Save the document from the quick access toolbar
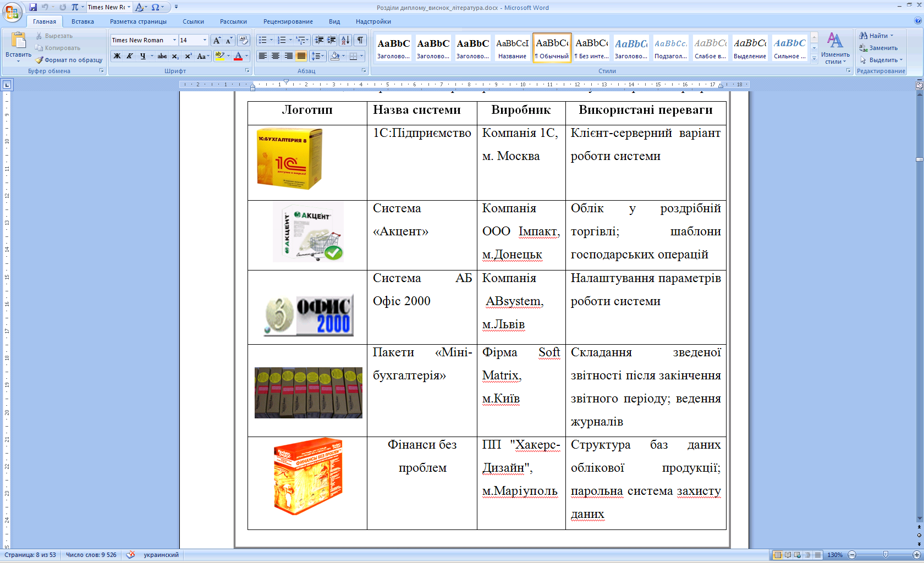924x563 pixels. pos(33,7)
